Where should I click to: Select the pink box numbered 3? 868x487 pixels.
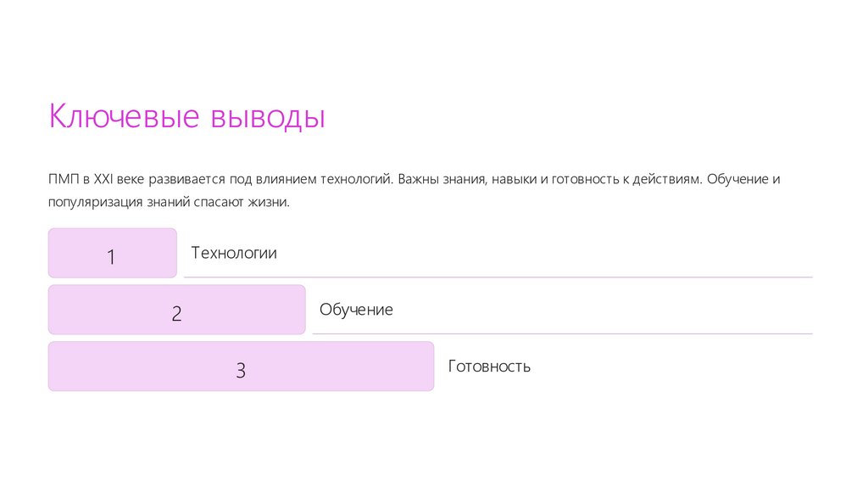pos(241,367)
